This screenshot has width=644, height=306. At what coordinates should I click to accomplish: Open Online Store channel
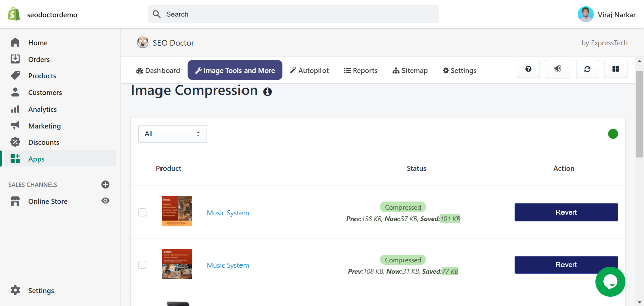[x=48, y=201]
